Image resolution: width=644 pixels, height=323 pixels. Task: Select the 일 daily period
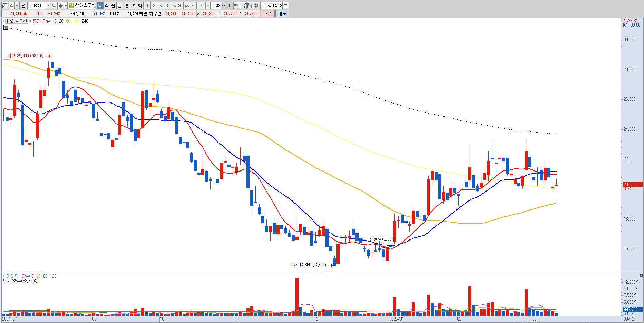pos(100,6)
